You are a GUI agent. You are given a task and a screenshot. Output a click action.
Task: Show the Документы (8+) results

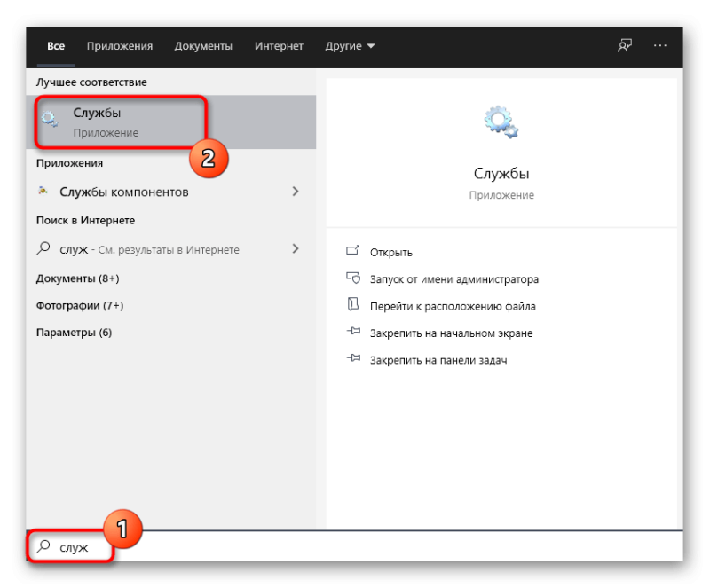(x=78, y=278)
